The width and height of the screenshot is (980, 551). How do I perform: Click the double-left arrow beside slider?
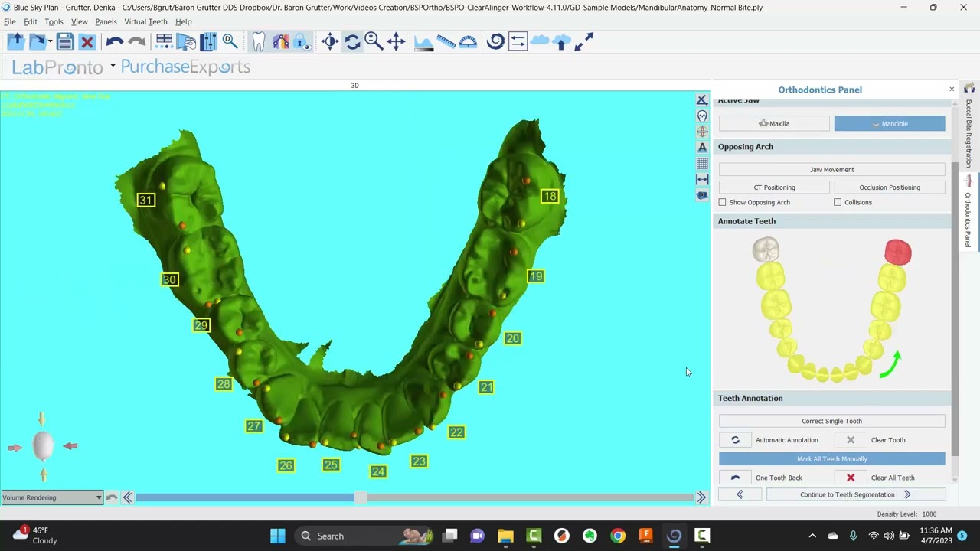128,497
